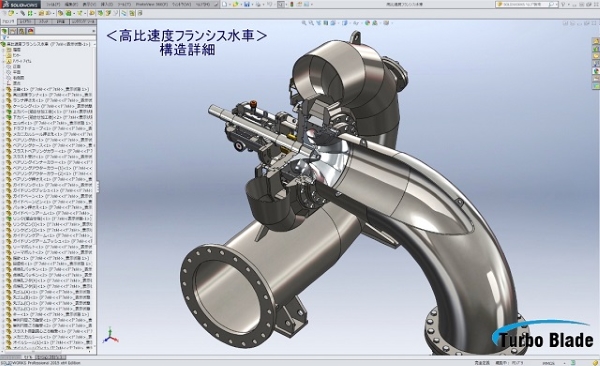Open the Appearances icon in right task pane
This screenshot has width=600, height=366.
pyautogui.click(x=596, y=71)
